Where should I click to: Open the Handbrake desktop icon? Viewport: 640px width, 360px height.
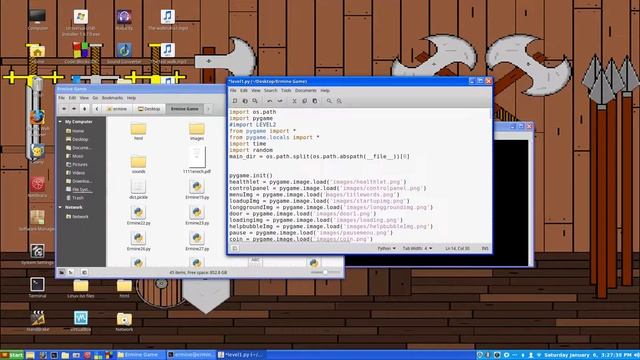[x=38, y=321]
